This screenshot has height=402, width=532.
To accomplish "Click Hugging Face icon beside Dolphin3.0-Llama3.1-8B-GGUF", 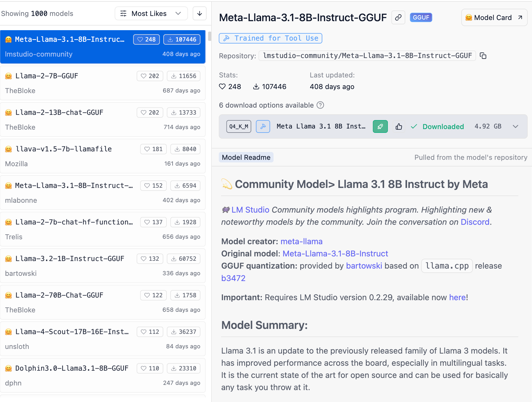I will (8, 368).
